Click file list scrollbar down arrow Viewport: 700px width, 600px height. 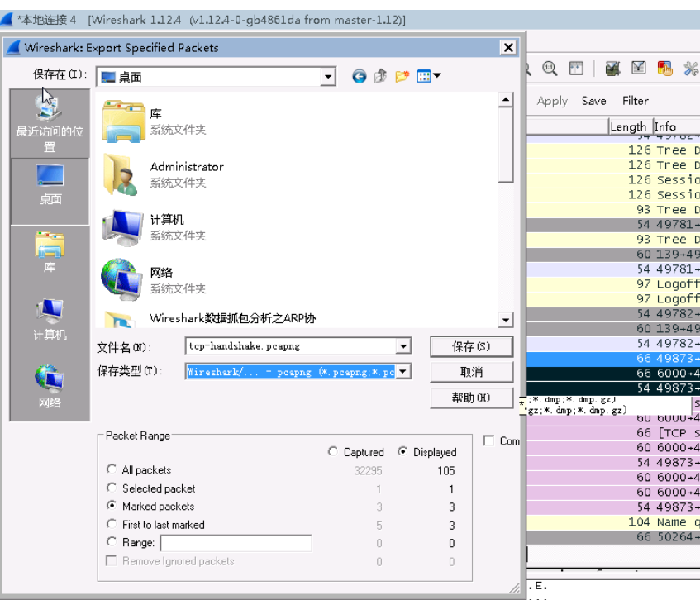pos(505,320)
